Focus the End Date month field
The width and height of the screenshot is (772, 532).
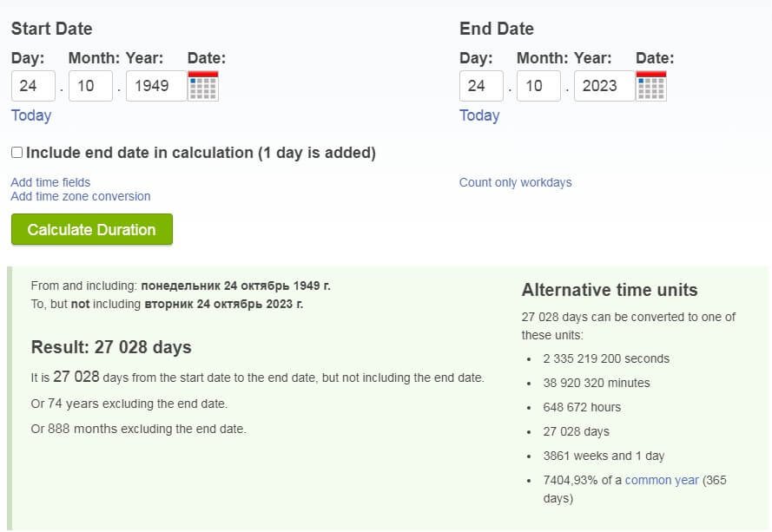click(538, 86)
